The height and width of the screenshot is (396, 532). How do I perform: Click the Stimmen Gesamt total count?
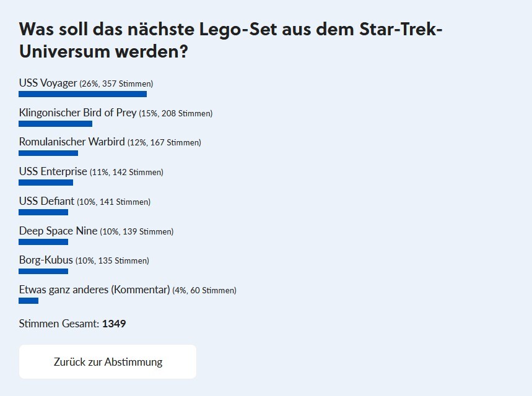pos(72,324)
